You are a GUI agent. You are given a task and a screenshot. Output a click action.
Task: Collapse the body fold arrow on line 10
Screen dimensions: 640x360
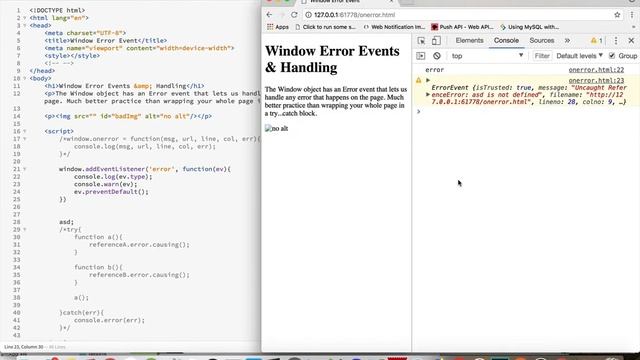[24, 78]
